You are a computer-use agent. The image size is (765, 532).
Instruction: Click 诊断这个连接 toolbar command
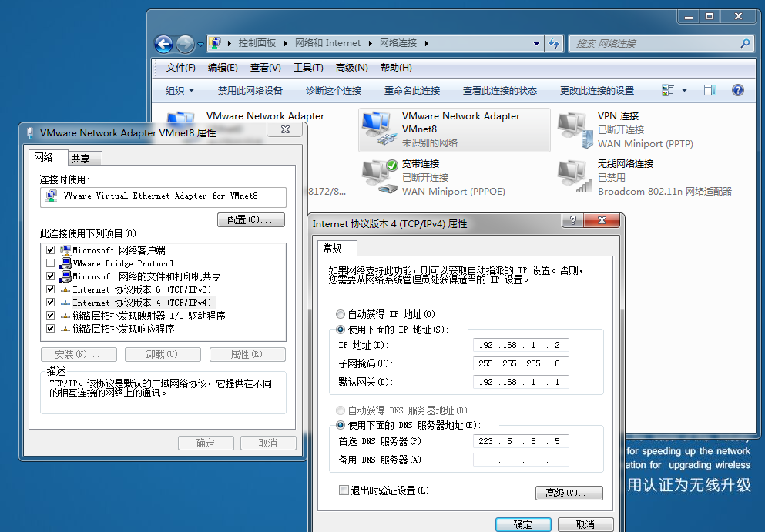(x=334, y=90)
